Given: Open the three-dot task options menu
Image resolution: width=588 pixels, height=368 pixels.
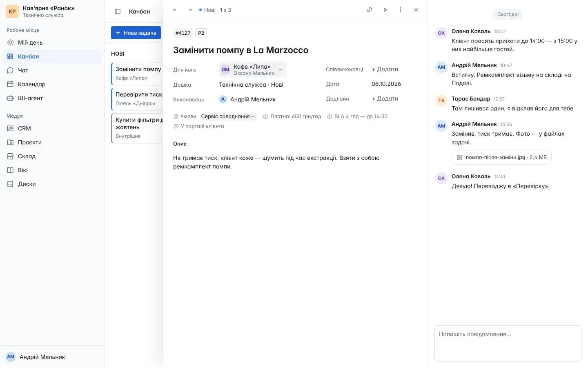Looking at the screenshot, I should (x=401, y=10).
